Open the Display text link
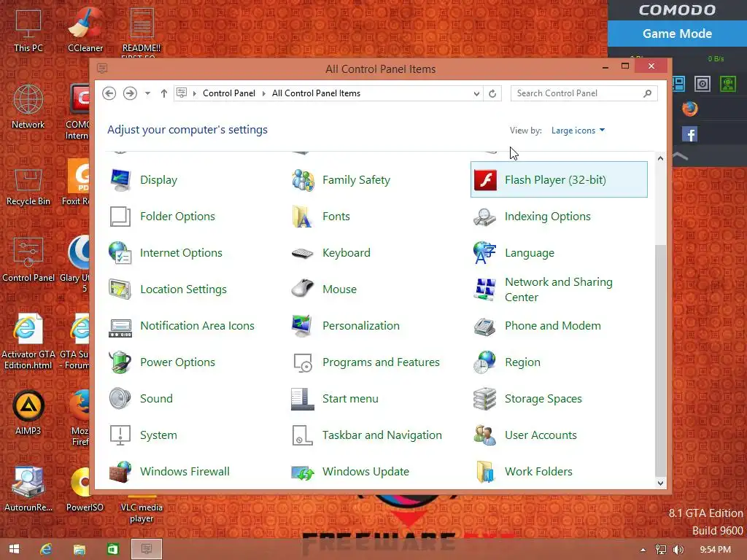747x560 pixels. click(x=158, y=180)
